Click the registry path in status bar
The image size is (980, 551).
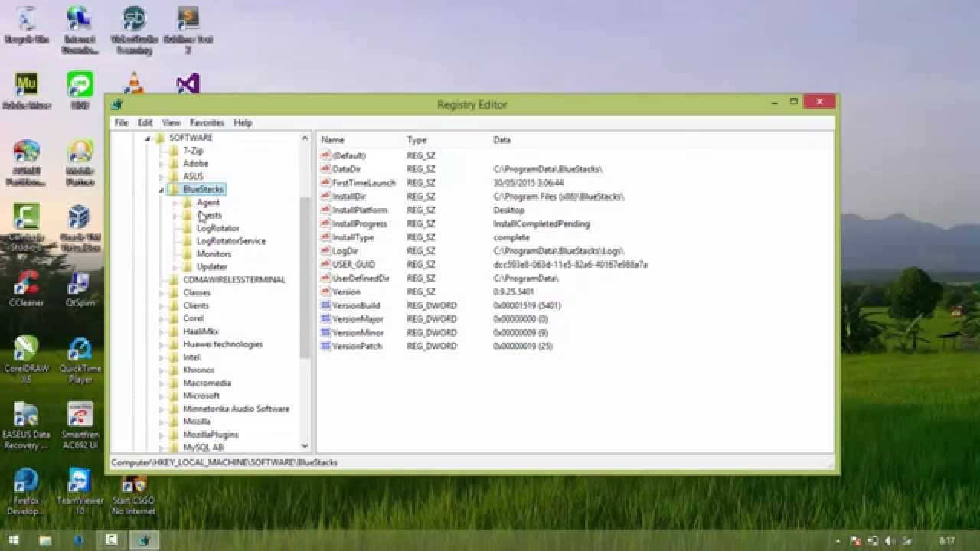[224, 462]
